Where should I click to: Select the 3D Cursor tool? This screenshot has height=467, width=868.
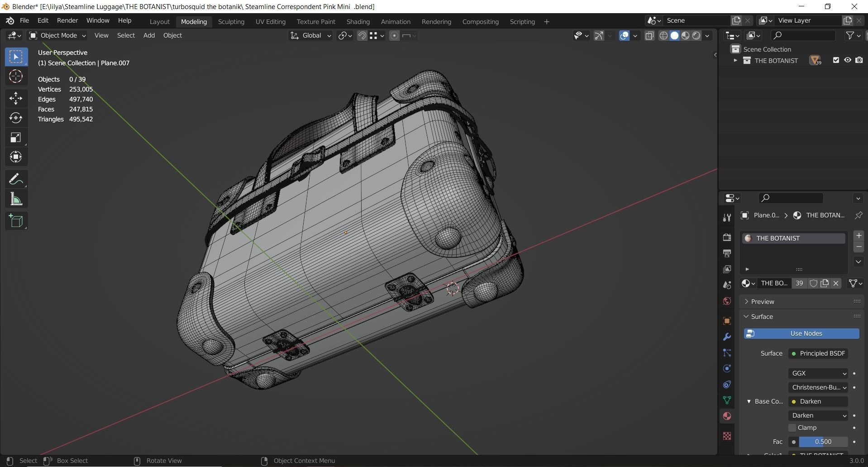[16, 76]
